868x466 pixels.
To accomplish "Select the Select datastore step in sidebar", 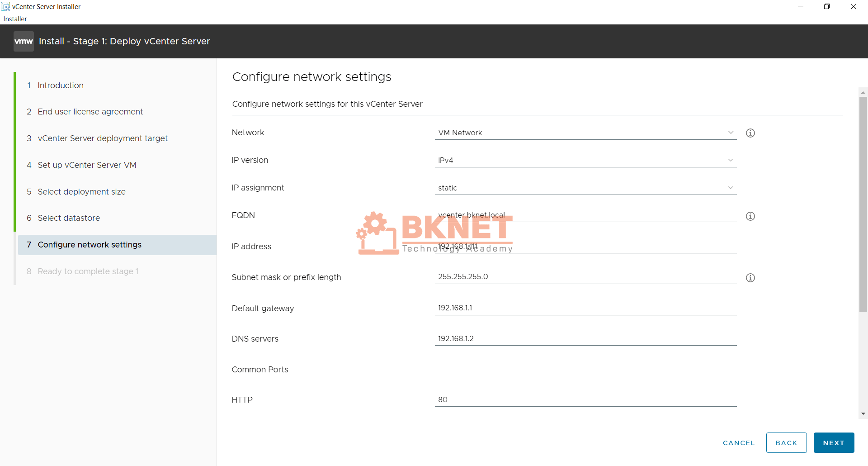I will 69,218.
